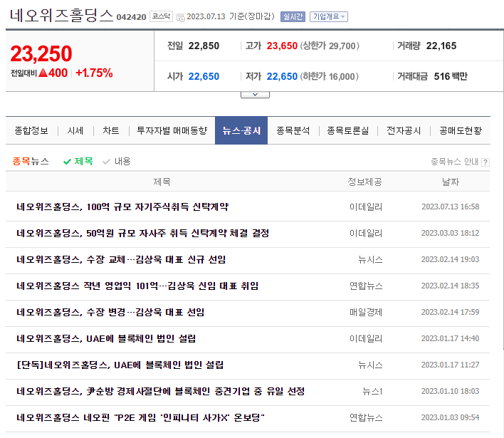504x438 pixels.
Task: Open the 종목분석 tab
Action: click(x=293, y=130)
